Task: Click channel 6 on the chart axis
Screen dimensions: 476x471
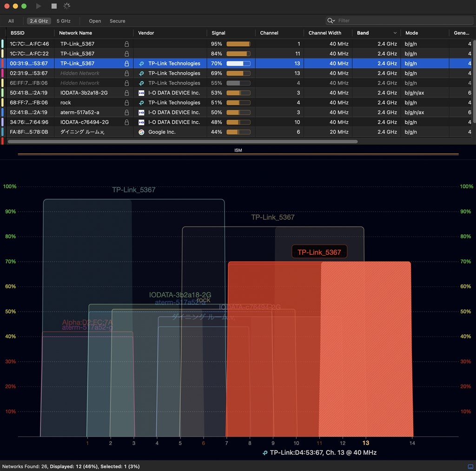Action: tap(204, 443)
